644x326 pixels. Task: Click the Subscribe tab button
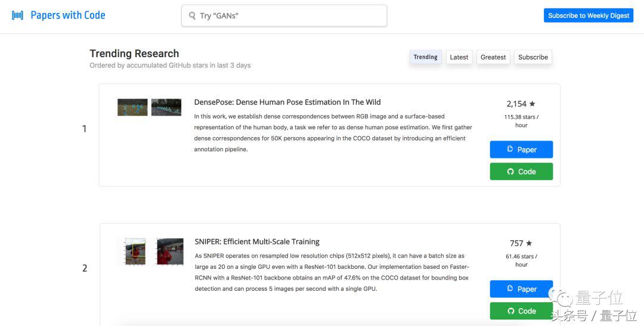(x=532, y=57)
